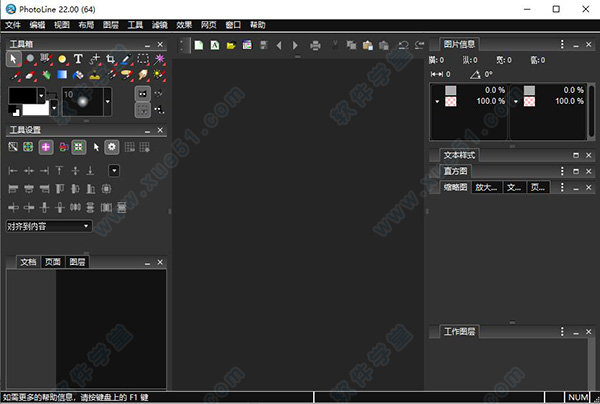Viewport: 600px width, 404px height.
Task: Click the paste clipboard icon
Action: pos(368,46)
